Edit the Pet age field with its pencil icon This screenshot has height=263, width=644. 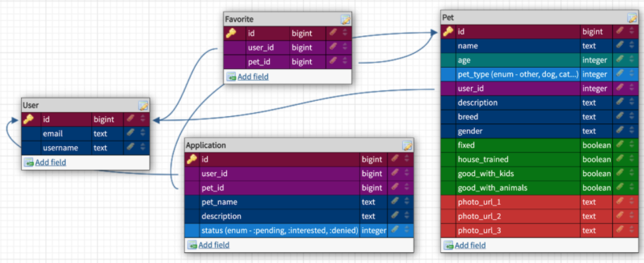coord(619,60)
